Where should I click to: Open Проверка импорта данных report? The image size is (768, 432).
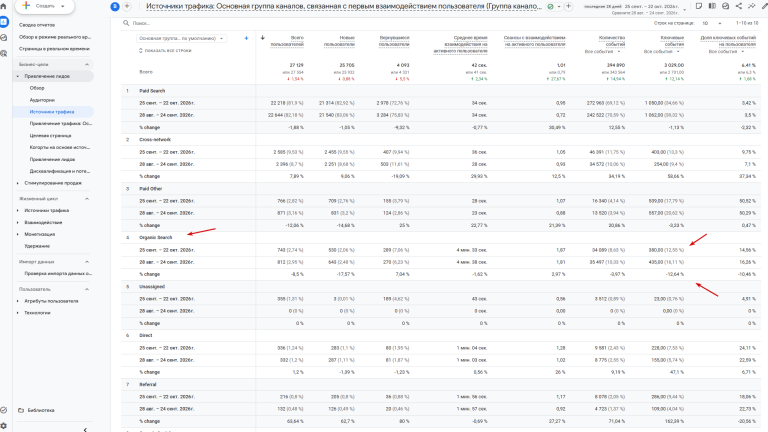point(58,273)
